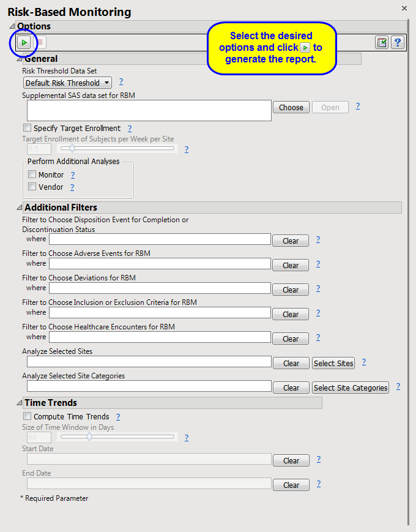Screen dimensions: 416x532
Task: Collapse the General section
Action: [x=20, y=59]
